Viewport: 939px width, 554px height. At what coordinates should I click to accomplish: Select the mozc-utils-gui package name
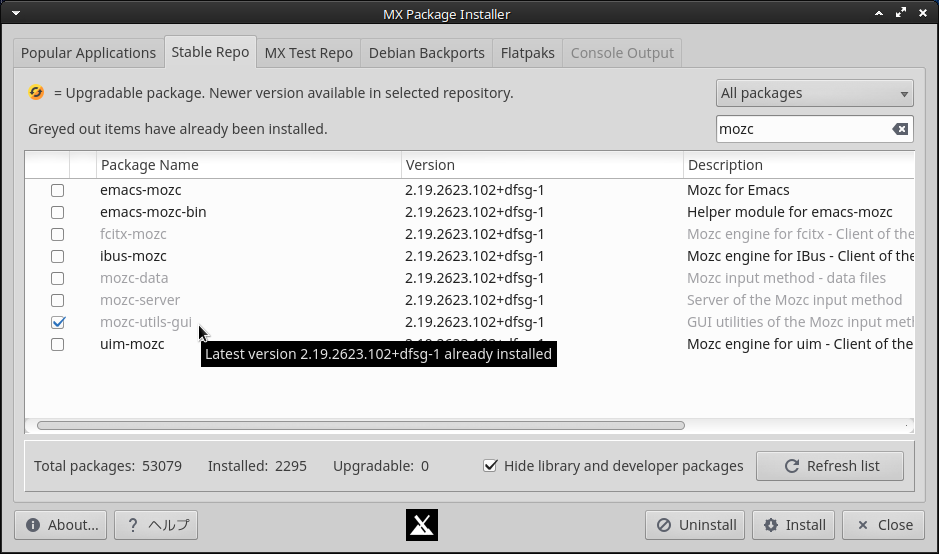pyautogui.click(x=146, y=322)
